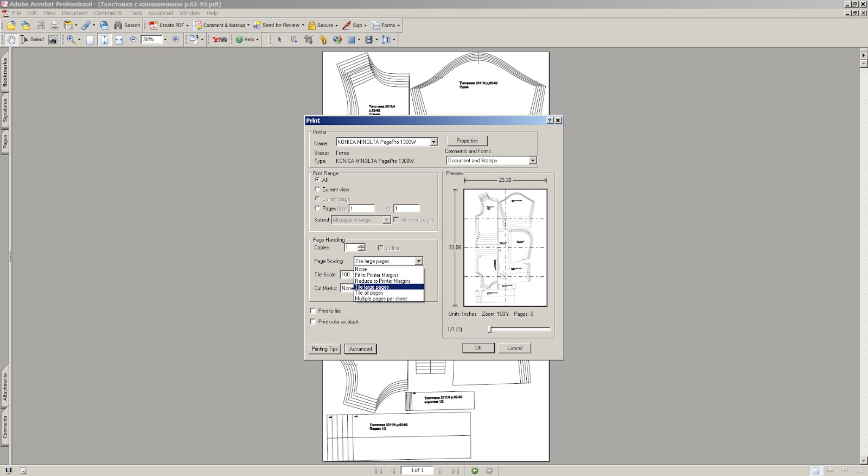Open the printer Name dropdown
868x476 pixels.
point(433,142)
